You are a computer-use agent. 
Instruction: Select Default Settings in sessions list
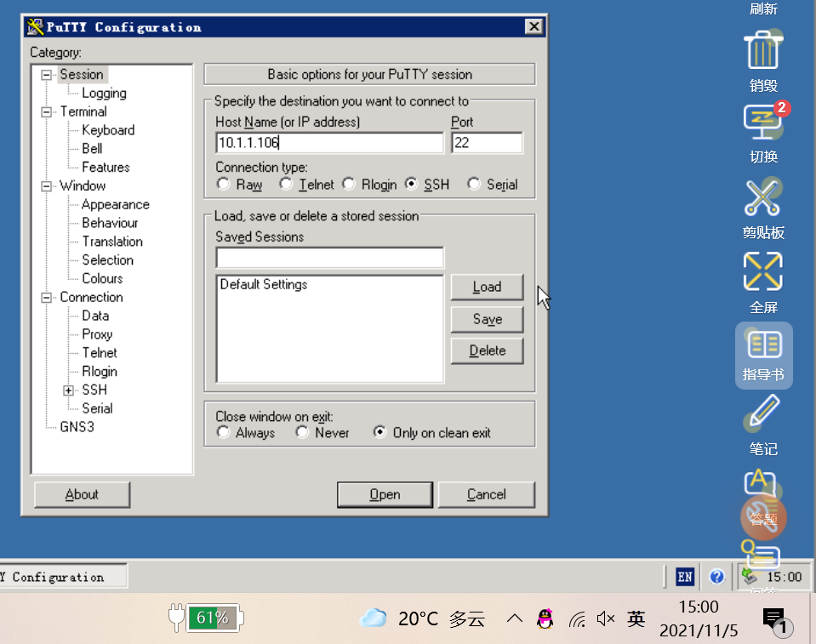264,284
